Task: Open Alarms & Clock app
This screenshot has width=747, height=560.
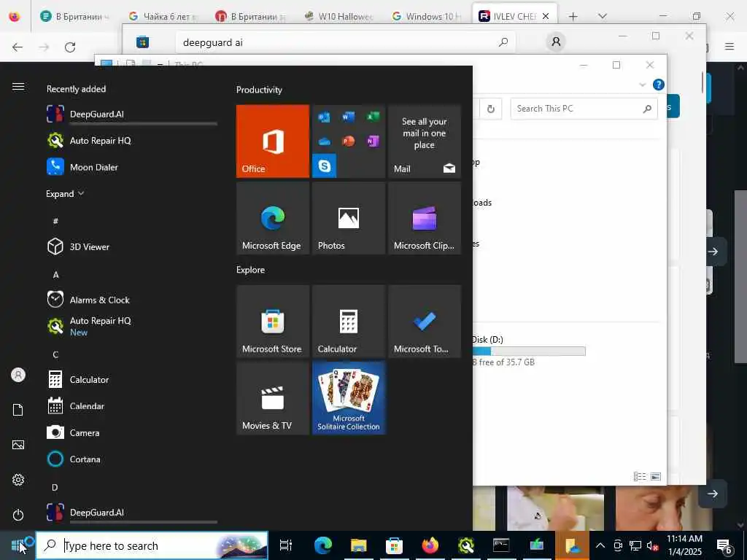Action: pyautogui.click(x=132, y=300)
